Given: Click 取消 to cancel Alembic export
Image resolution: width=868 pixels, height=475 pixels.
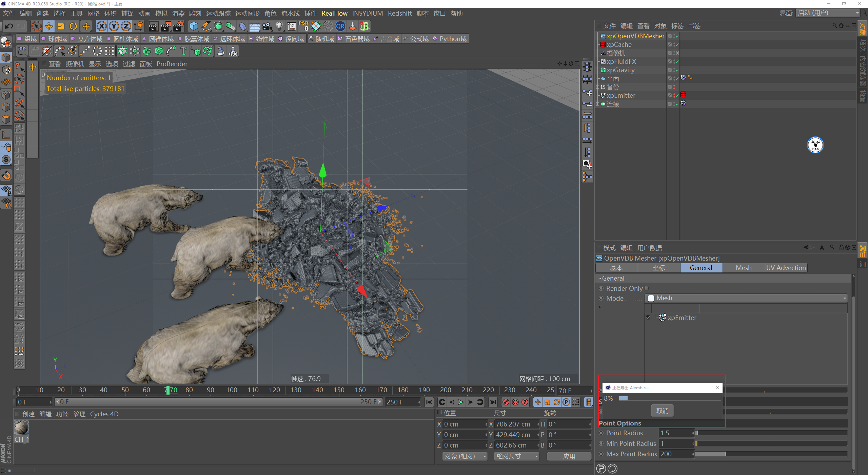Looking at the screenshot, I should pyautogui.click(x=662, y=411).
